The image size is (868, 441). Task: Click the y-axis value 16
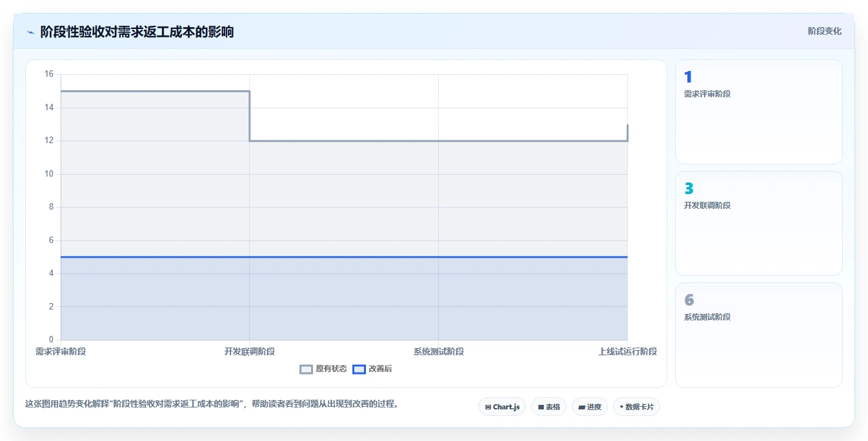(49, 74)
